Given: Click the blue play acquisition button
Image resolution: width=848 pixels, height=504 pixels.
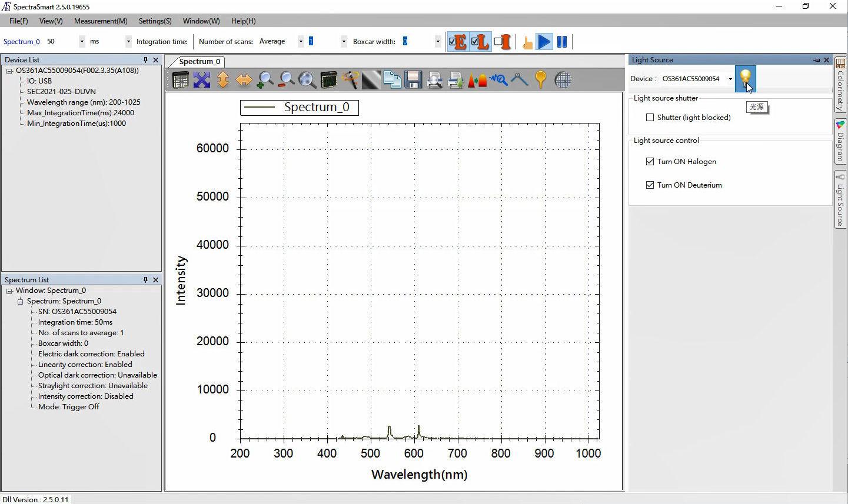Looking at the screenshot, I should pyautogui.click(x=544, y=42).
